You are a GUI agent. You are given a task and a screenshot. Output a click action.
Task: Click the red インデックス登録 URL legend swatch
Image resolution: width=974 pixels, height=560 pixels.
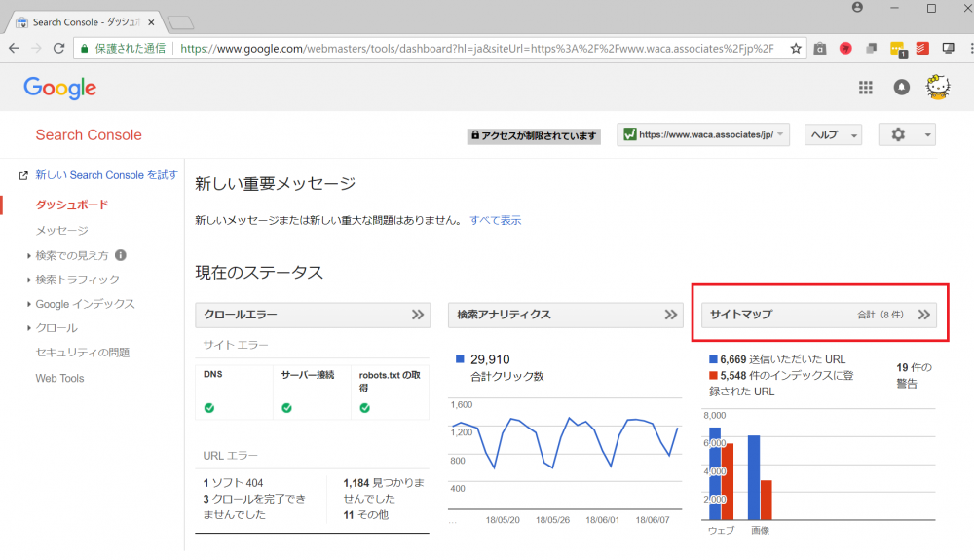click(713, 376)
